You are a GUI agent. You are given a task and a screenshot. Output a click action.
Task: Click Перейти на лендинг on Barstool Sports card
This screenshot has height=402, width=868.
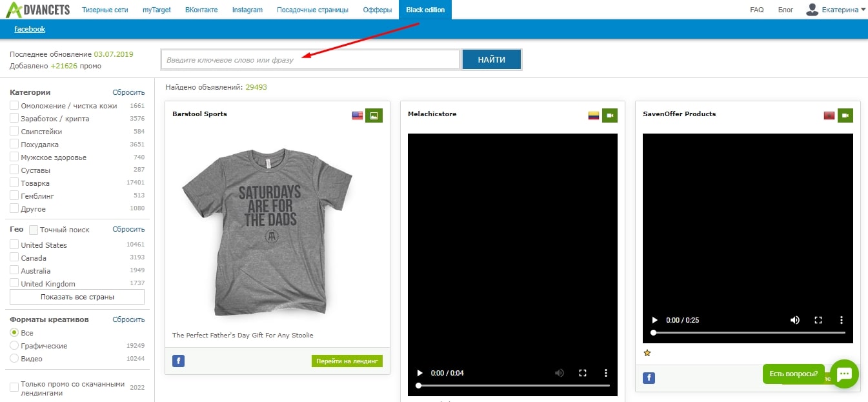click(347, 361)
